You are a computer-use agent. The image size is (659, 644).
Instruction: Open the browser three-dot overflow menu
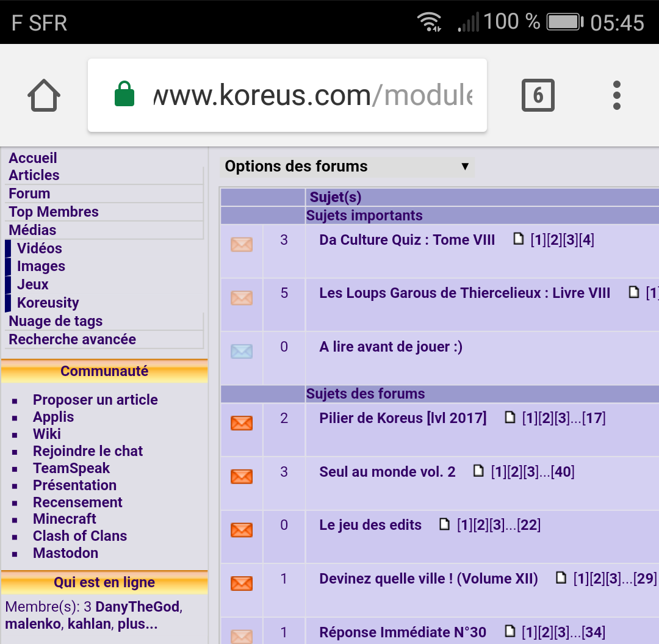click(x=616, y=95)
